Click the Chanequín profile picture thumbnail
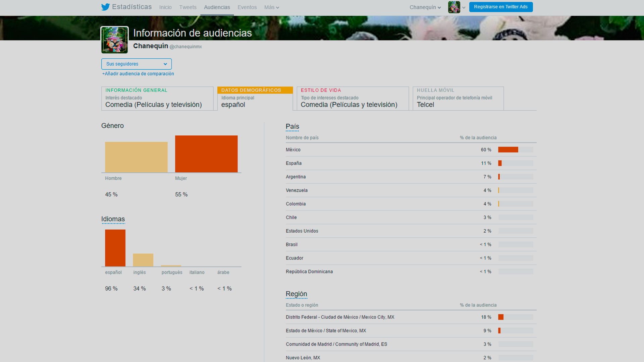The image size is (644, 362). tap(115, 40)
